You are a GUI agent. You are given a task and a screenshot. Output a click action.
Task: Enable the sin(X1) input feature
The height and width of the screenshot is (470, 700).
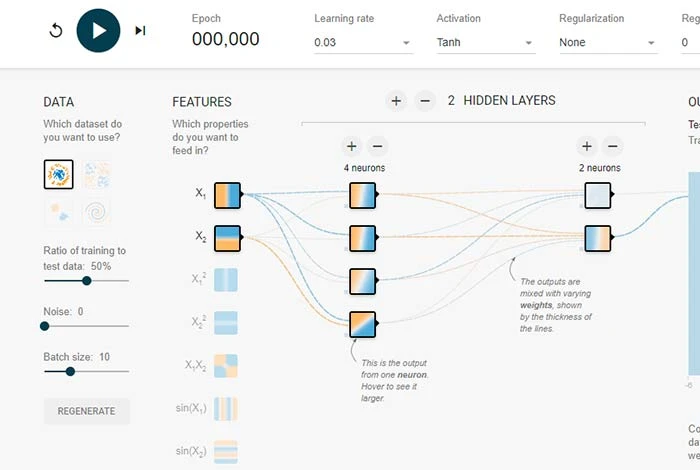coord(228,410)
